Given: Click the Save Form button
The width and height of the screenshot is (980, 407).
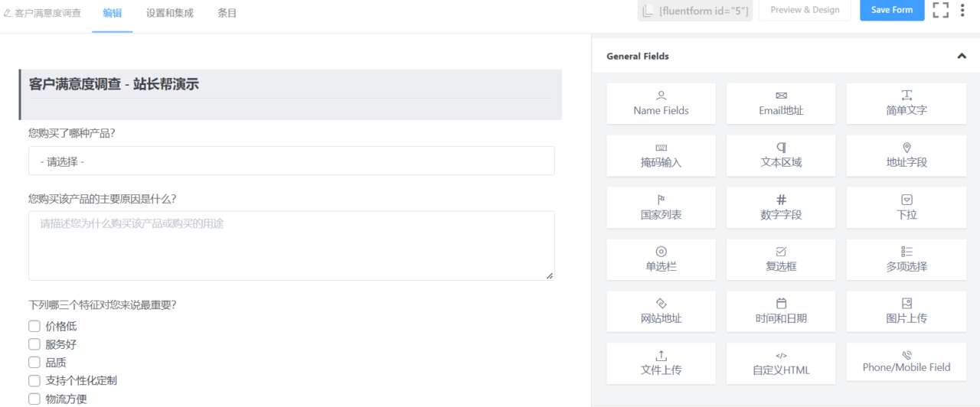Looking at the screenshot, I should coord(892,10).
